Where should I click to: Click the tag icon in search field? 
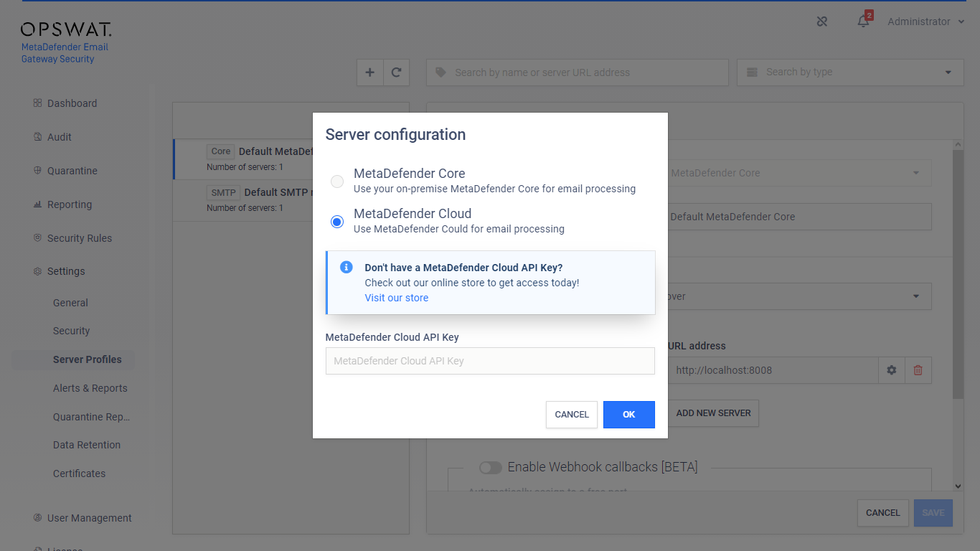440,72
